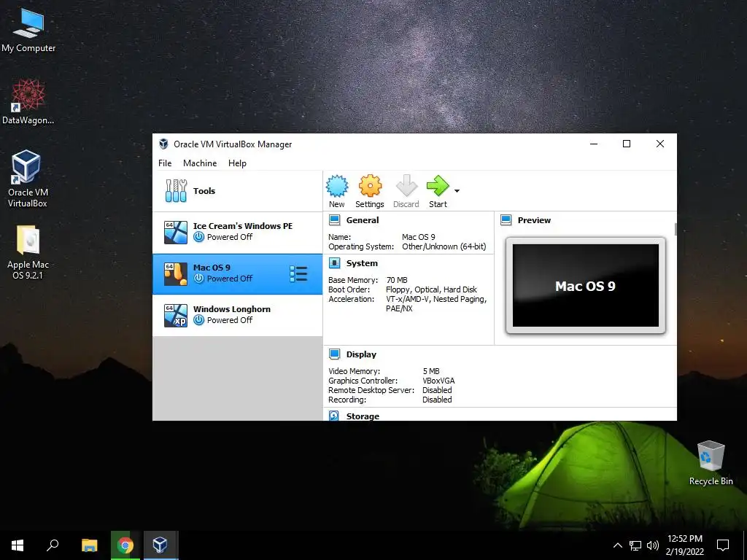Click the Preview section header icon
This screenshot has width=747, height=560.
506,220
